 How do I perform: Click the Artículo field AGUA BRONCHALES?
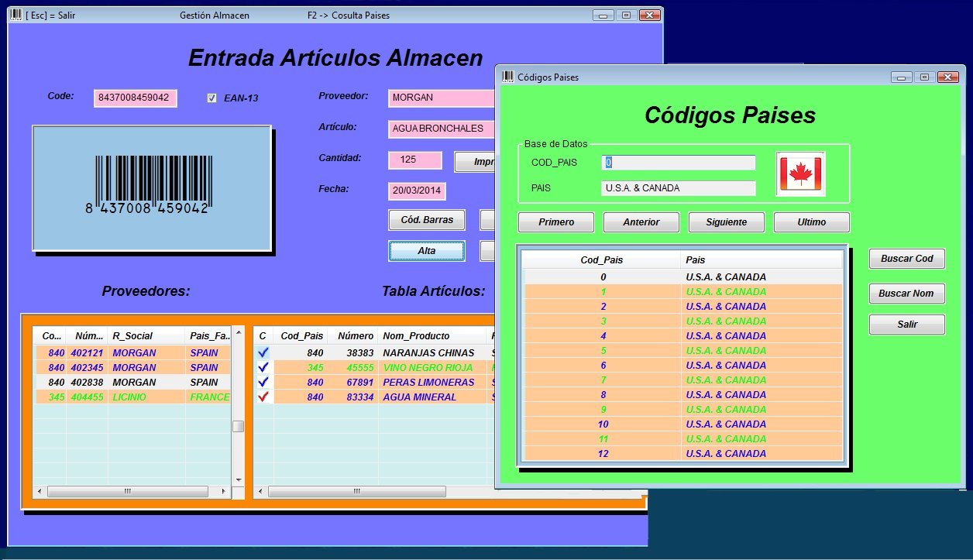tap(442, 129)
